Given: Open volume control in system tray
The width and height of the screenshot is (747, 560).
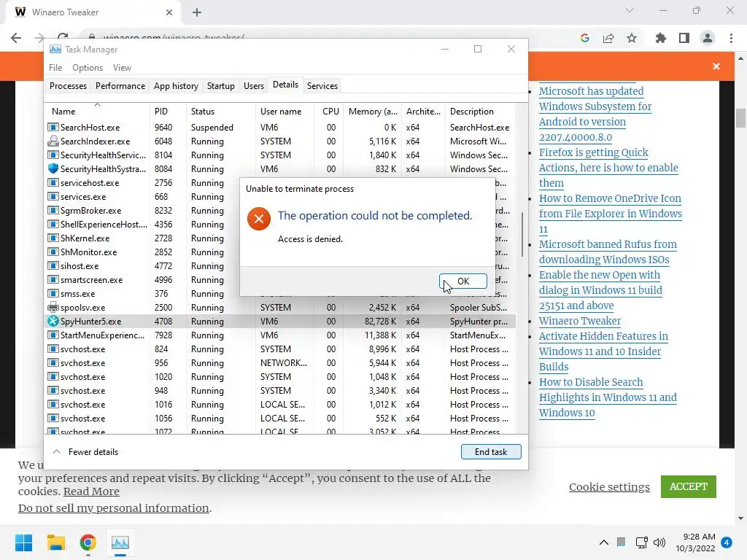Looking at the screenshot, I should (x=659, y=542).
